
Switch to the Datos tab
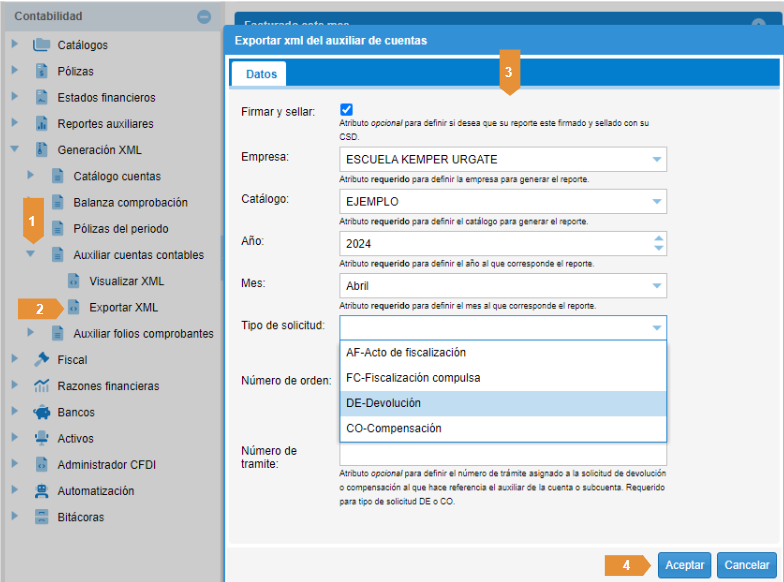coord(261,74)
